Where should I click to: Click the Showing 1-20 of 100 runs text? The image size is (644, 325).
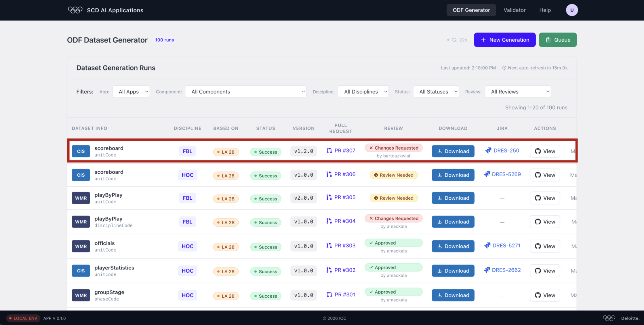click(536, 108)
